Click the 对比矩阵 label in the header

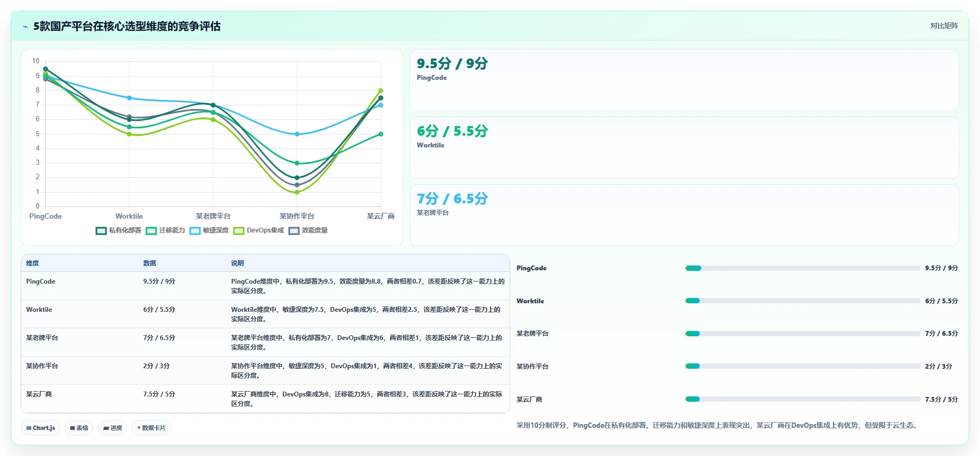[x=944, y=26]
